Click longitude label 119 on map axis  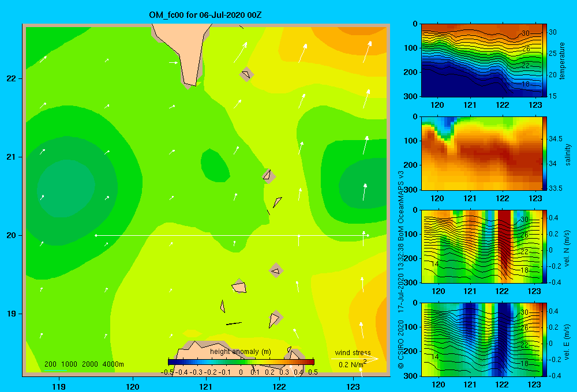tap(59, 386)
